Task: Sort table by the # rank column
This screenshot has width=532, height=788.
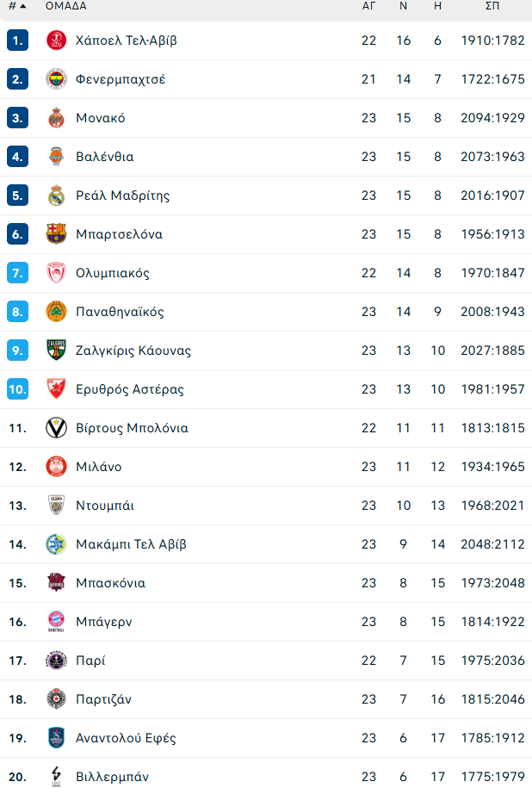Action: 16,6
